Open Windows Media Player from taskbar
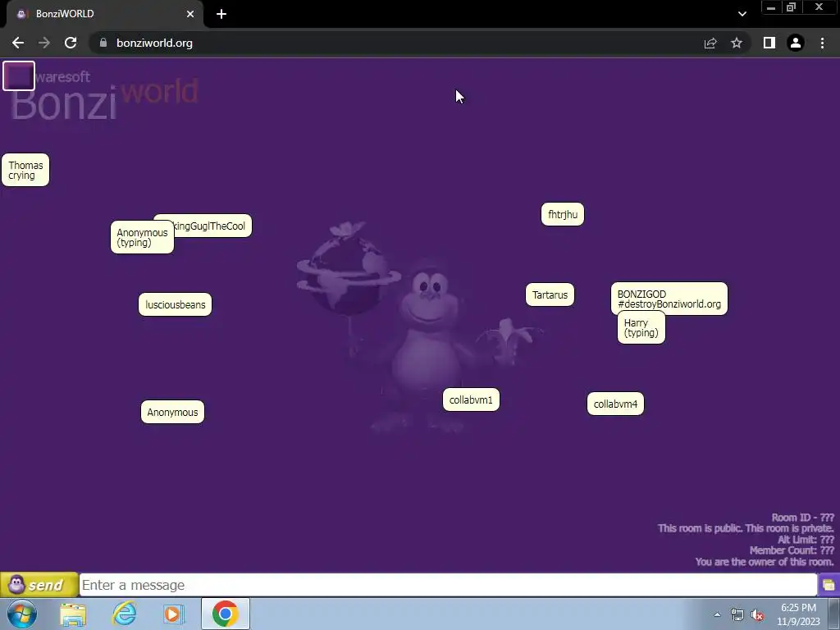Image resolution: width=840 pixels, height=630 pixels. [x=174, y=614]
